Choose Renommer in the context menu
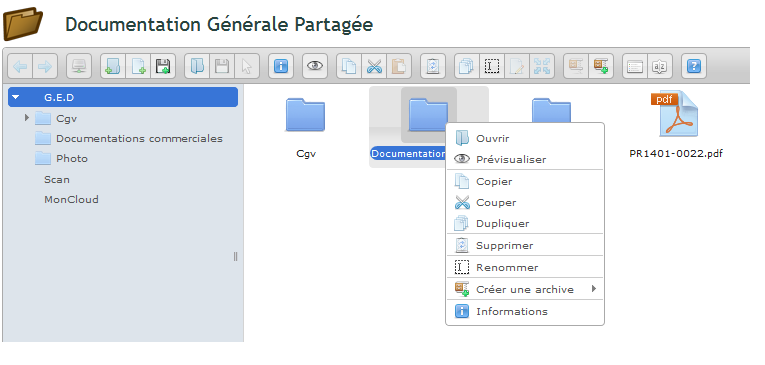This screenshot has height=365, width=765. click(525, 267)
